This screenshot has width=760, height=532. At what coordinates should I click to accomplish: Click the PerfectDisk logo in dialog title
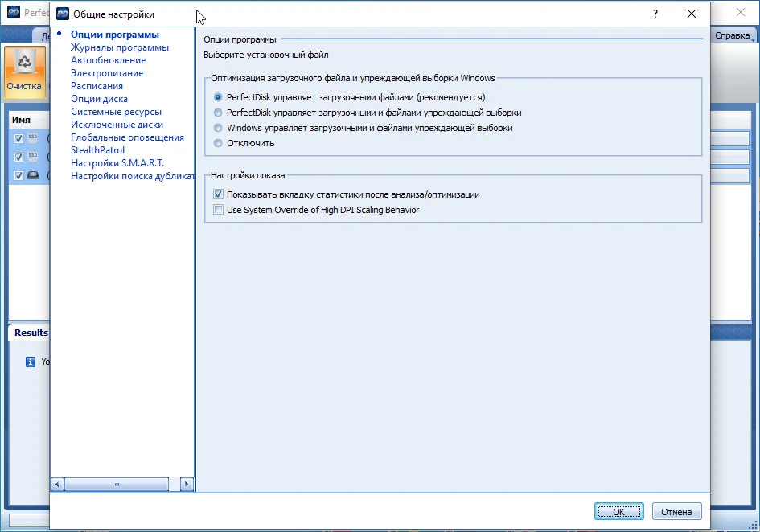[63, 14]
